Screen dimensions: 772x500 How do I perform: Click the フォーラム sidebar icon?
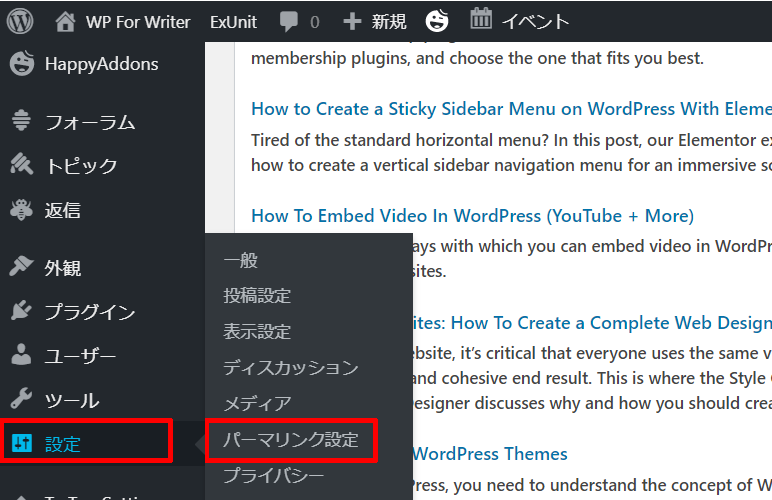tap(21, 120)
